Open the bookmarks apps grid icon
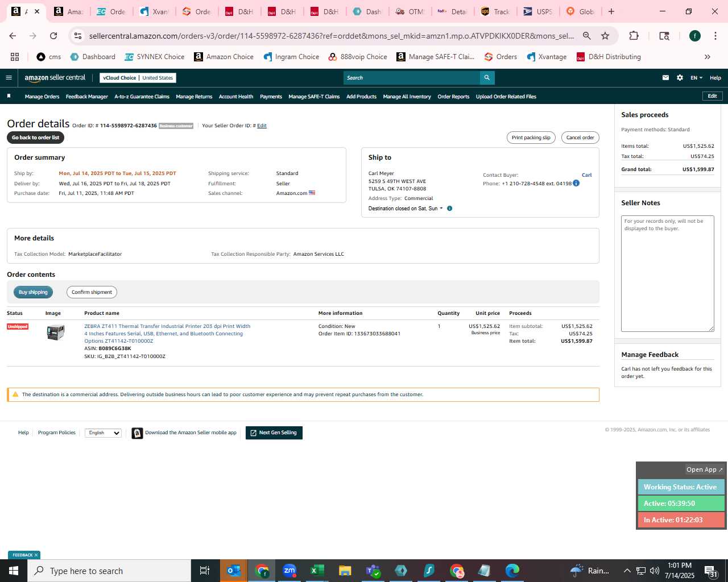This screenshot has width=728, height=582. point(15,57)
